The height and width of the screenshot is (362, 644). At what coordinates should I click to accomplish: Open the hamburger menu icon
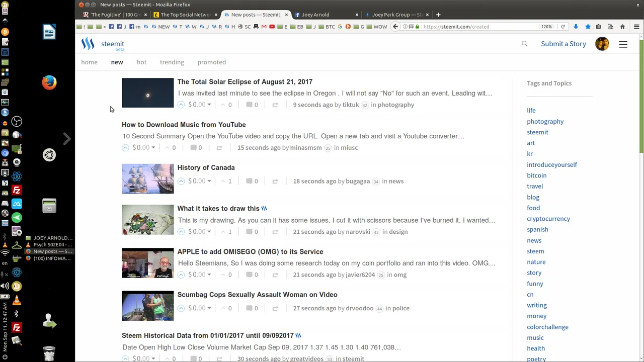[623, 44]
